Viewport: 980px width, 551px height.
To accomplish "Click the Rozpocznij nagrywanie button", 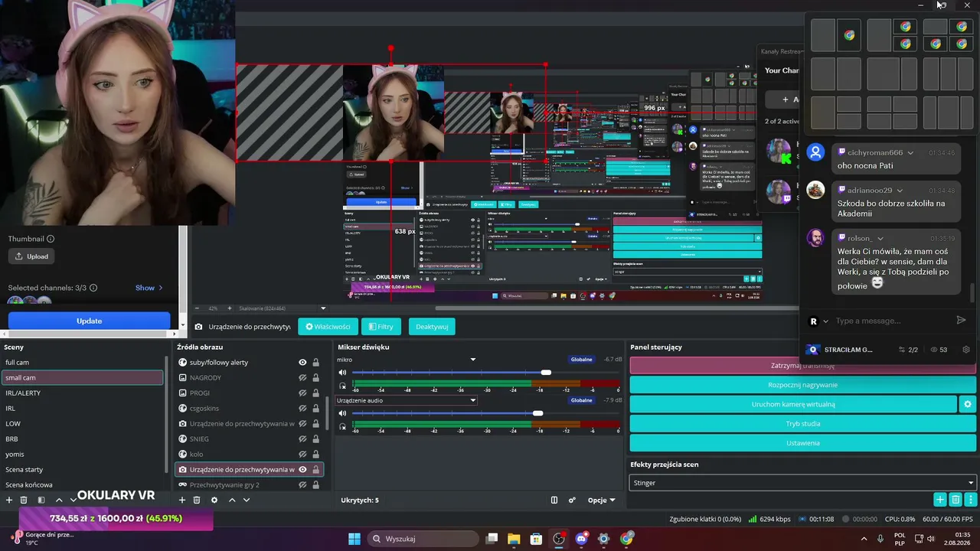I will pos(802,385).
